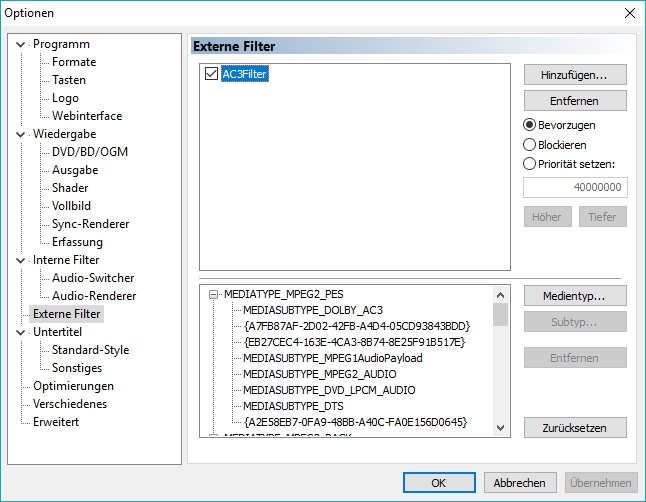646x502 pixels.
Task: Collapse the MEDIATYPE_MPEG2_PES node
Action: (x=213, y=294)
